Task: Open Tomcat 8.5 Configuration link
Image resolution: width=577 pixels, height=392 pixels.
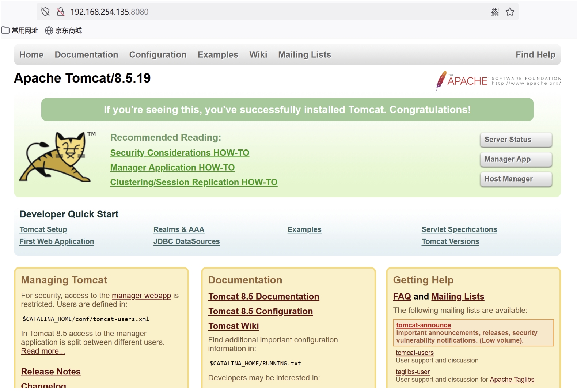Action: (261, 311)
